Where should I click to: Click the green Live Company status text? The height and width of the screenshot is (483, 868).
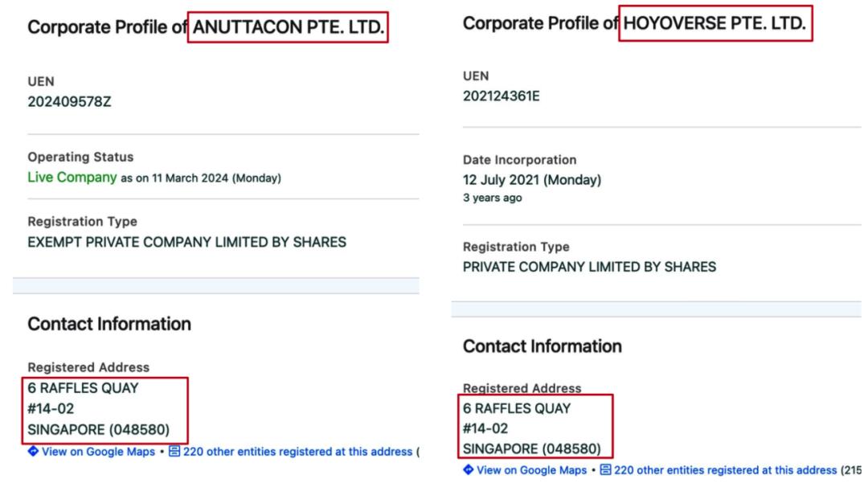pos(72,178)
